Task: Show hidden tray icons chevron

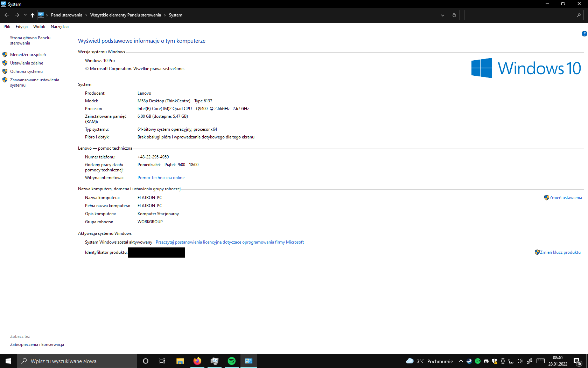Action: point(461,361)
